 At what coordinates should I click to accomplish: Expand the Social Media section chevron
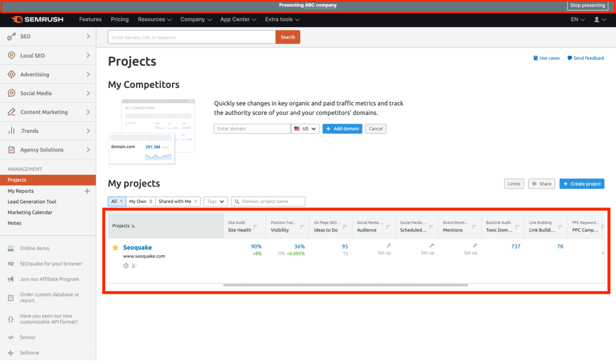pyautogui.click(x=88, y=93)
